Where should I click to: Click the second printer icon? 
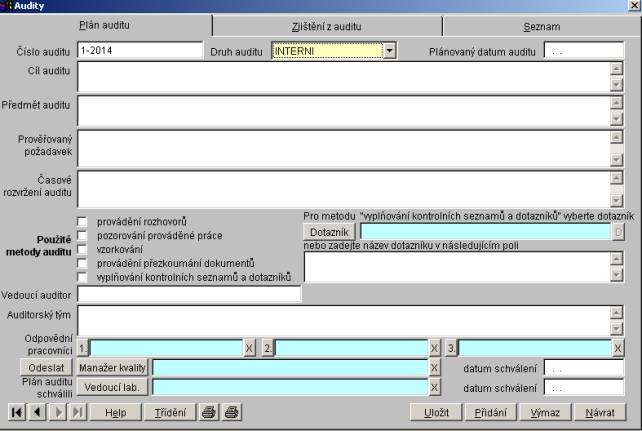(x=232, y=411)
